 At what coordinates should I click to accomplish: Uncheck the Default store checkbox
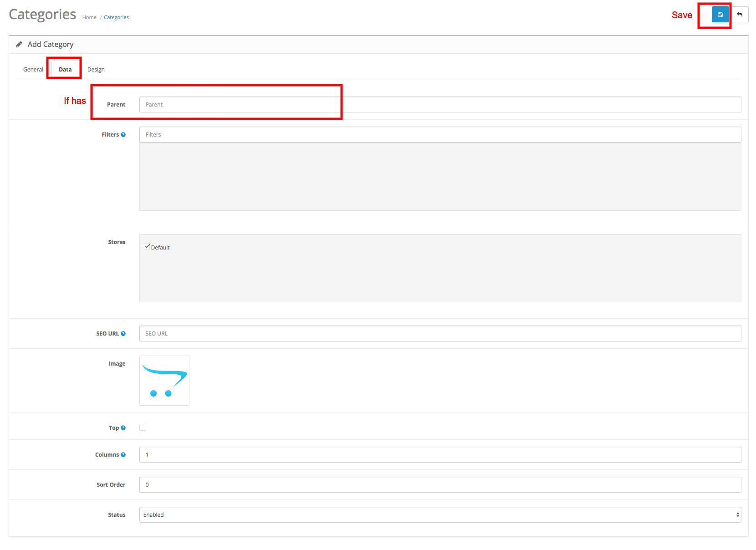tap(147, 246)
